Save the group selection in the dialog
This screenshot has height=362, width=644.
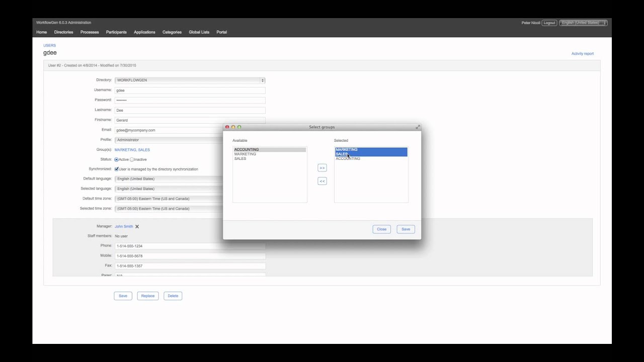point(406,229)
